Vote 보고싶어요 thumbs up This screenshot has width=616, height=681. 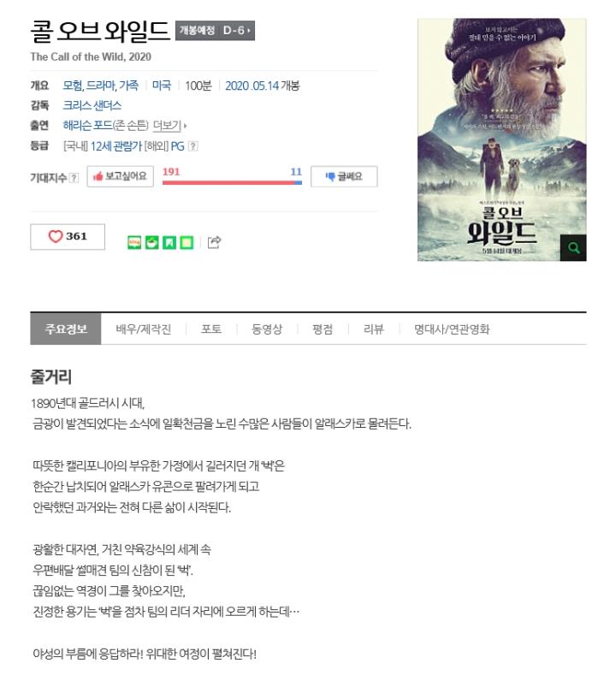[121, 176]
